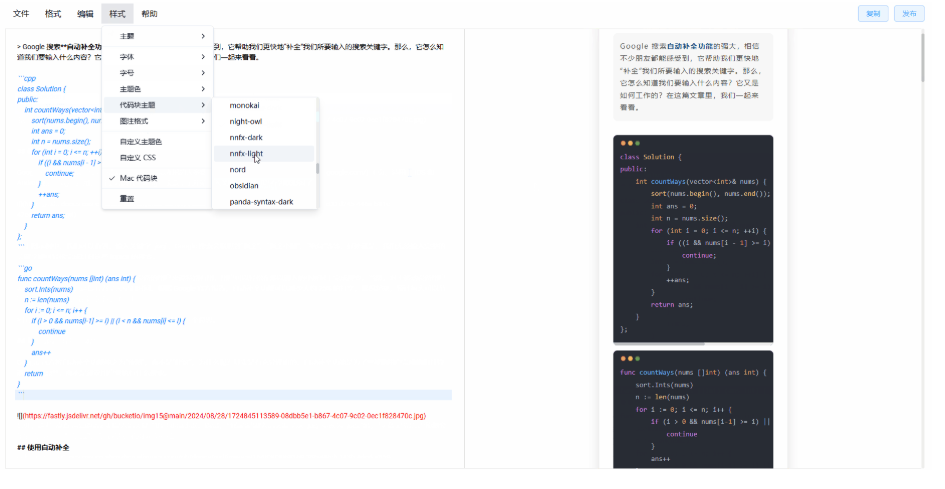Viewport: 945px width, 489px height.
Task: Expand the 主题 submenu arrow
Action: 203,36
